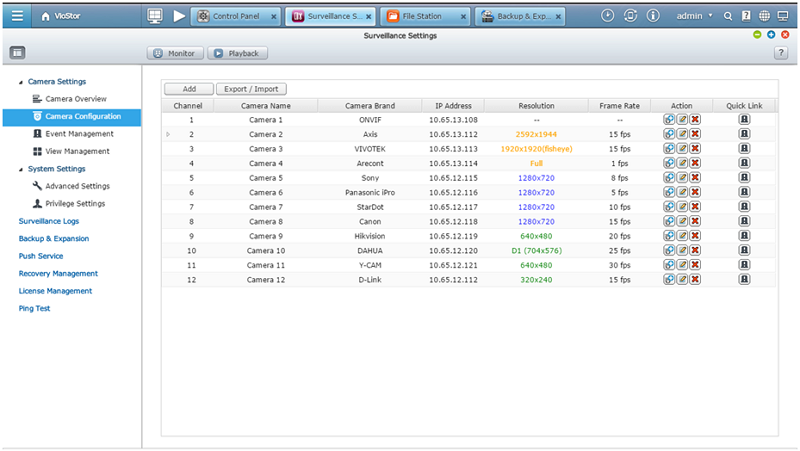
Task: Click the information icon in top bar
Action: tap(653, 16)
